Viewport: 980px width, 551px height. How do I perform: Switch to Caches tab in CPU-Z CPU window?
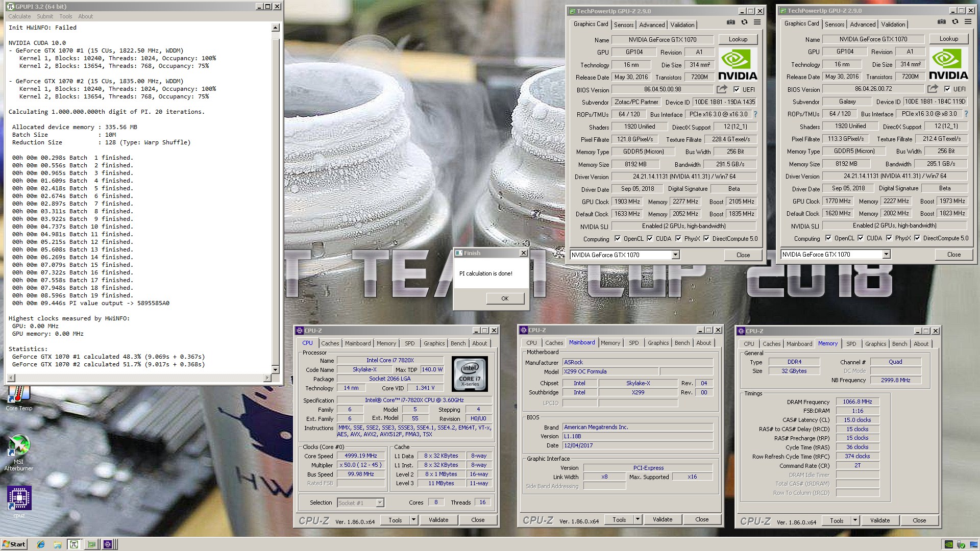point(330,343)
